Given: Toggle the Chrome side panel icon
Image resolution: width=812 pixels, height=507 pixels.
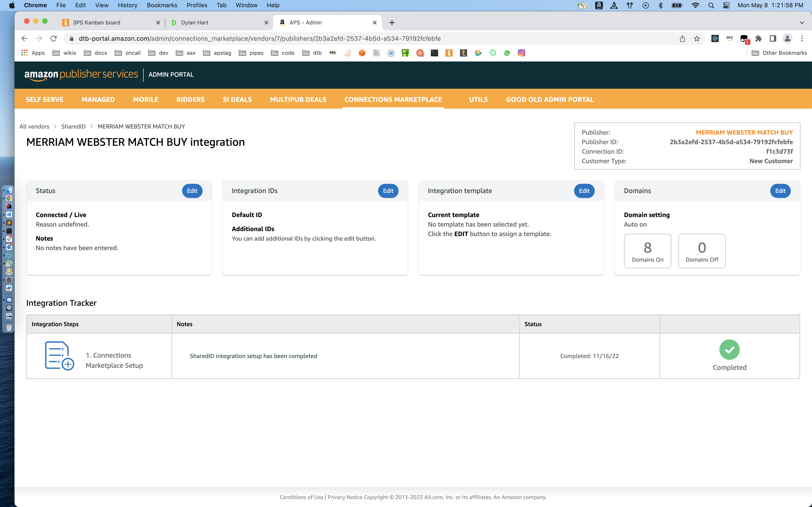Looking at the screenshot, I should pos(773,38).
